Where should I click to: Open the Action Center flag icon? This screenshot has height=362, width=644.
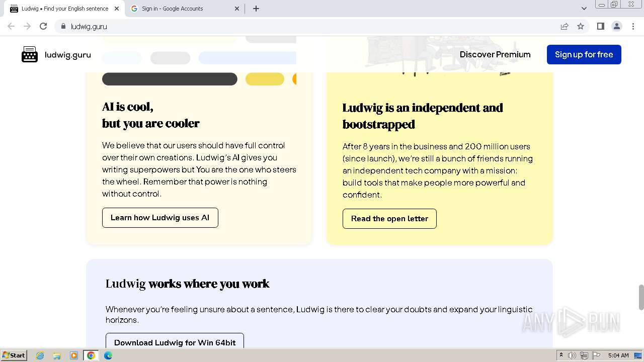pos(596,355)
